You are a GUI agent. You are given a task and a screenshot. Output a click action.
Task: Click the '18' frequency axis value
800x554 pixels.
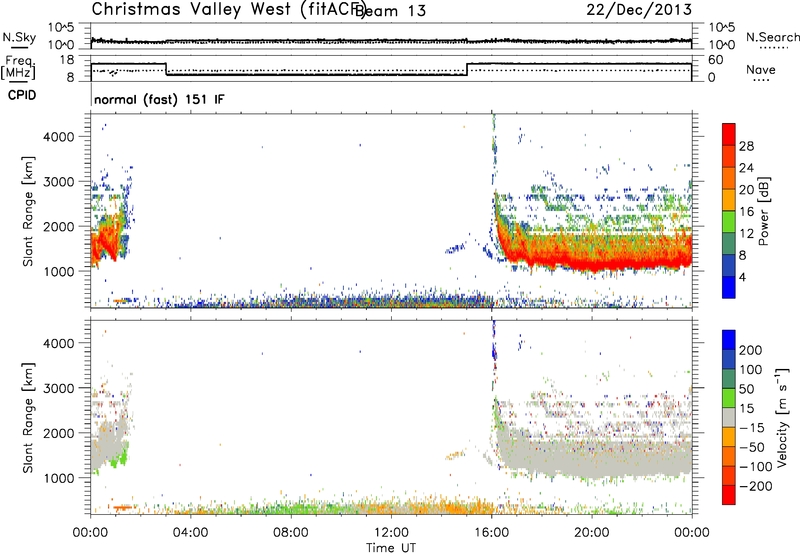coord(67,60)
